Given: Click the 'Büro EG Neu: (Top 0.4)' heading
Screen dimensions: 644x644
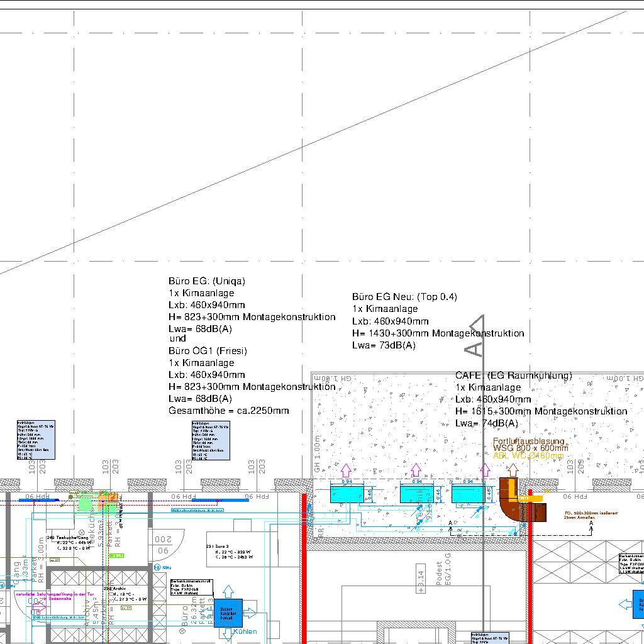Looking at the screenshot, I should tap(404, 297).
